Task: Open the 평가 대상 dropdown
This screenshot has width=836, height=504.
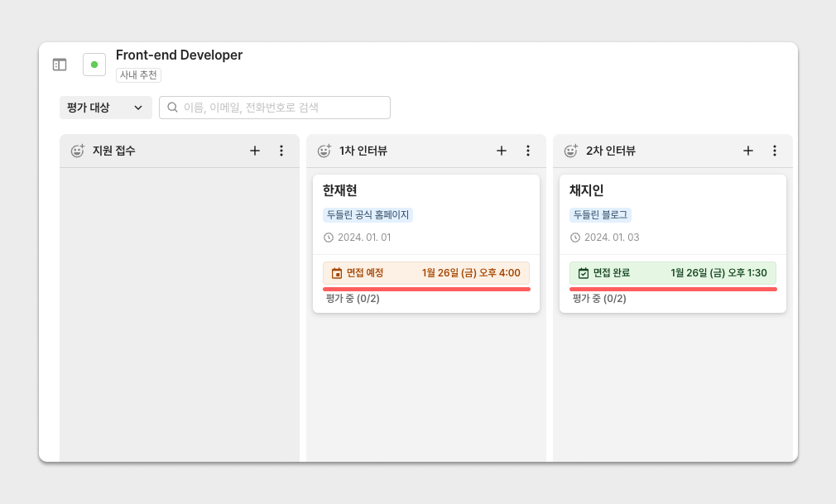Action: point(105,108)
